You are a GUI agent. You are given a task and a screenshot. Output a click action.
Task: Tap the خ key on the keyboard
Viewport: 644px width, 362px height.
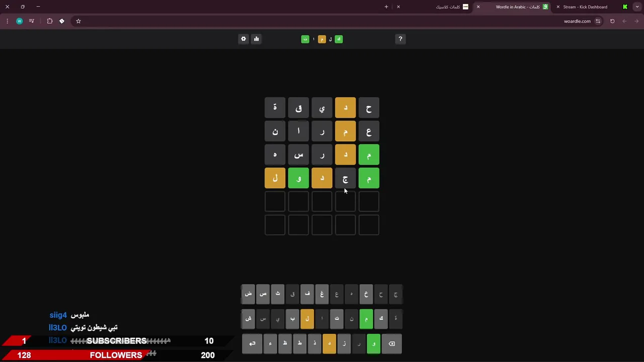[366, 294]
